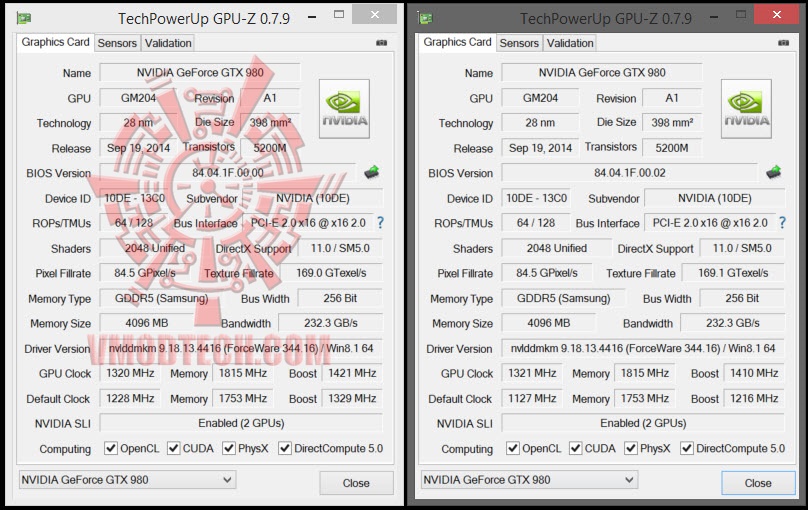Click GPU Clock 1321 MHz value
This screenshot has width=808, height=510.
click(532, 373)
